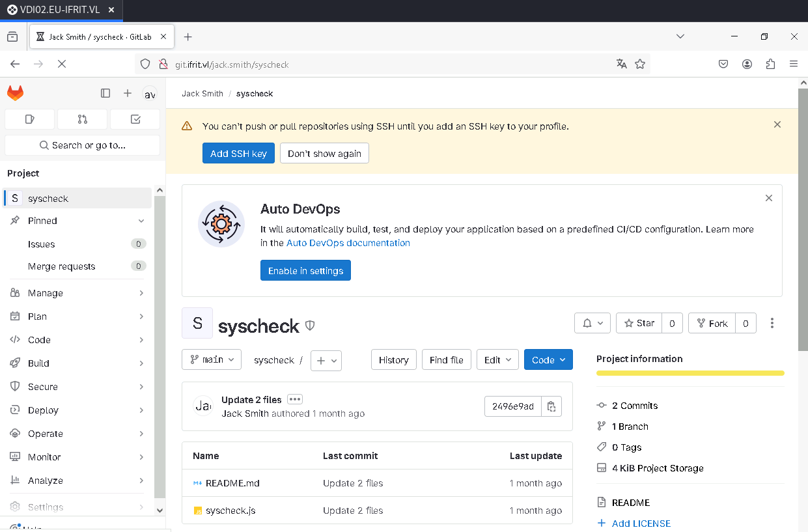Click the History button
The height and width of the screenshot is (532, 808).
(x=393, y=360)
